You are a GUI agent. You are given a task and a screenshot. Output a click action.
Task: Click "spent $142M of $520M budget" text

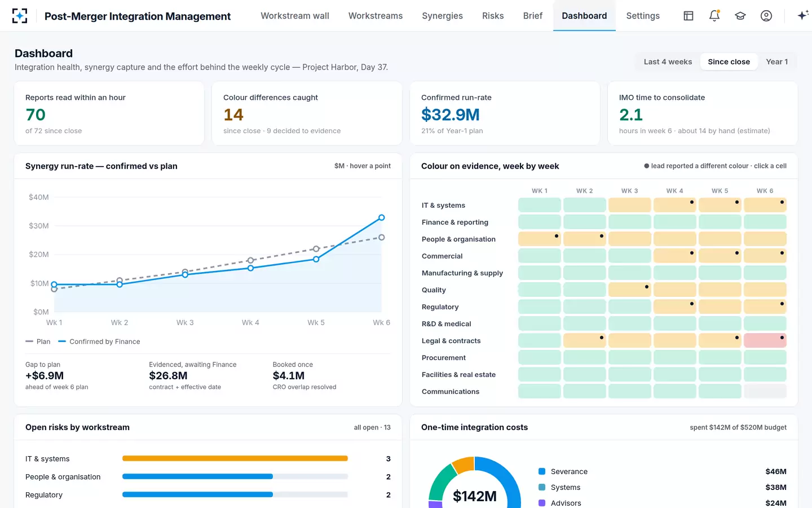click(x=738, y=427)
